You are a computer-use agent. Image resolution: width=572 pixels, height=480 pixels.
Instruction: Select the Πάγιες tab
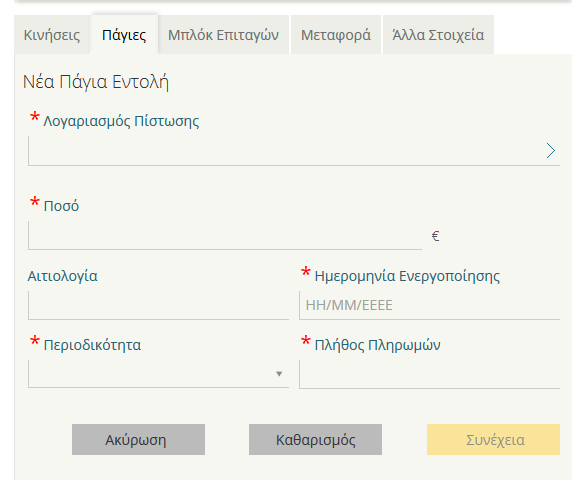[x=124, y=35]
